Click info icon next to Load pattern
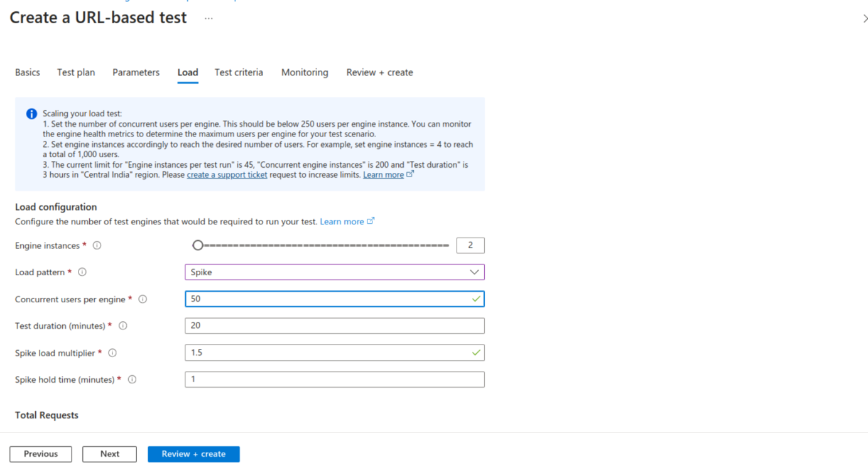 point(82,272)
